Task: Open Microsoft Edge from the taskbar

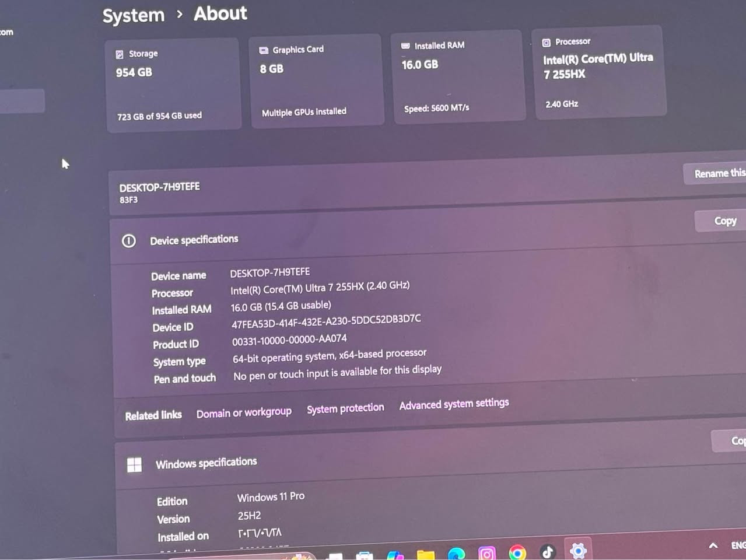Action: pyautogui.click(x=456, y=554)
